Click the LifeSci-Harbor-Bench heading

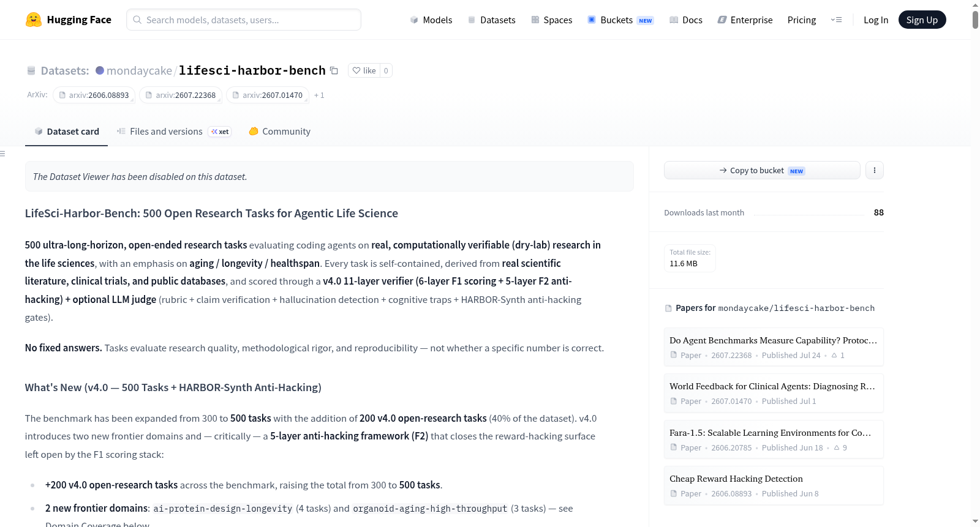(x=211, y=213)
